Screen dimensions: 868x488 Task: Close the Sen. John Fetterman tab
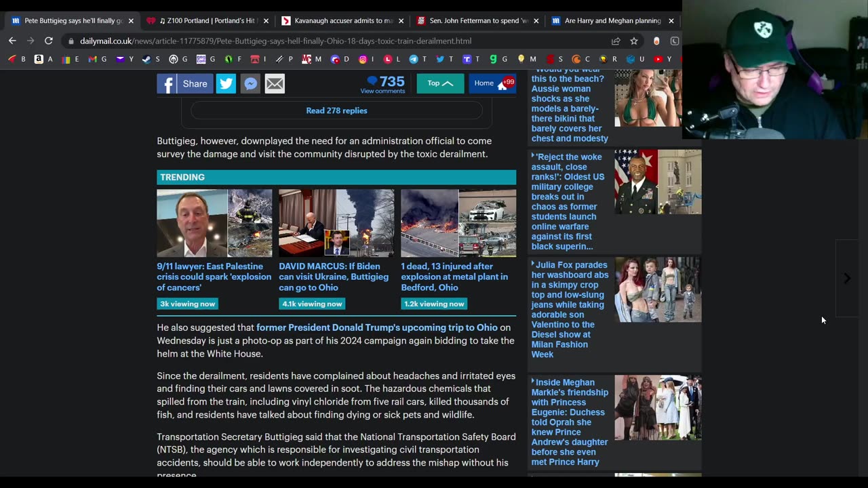[536, 21]
